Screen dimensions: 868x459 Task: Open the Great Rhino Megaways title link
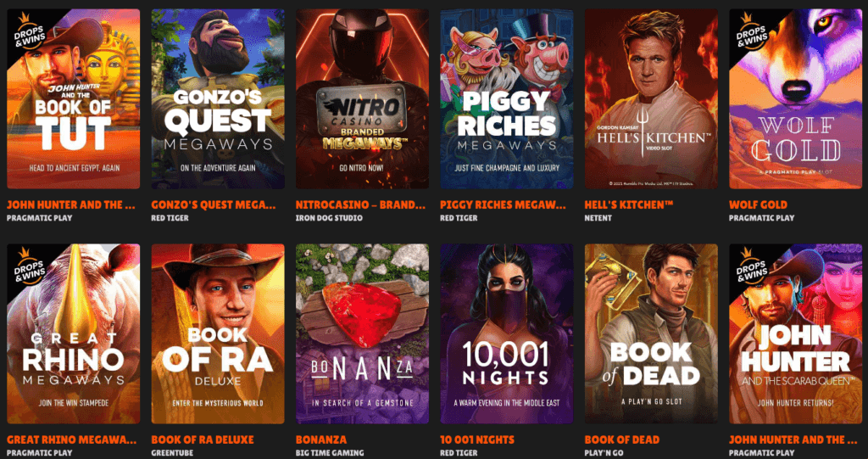tap(71, 439)
